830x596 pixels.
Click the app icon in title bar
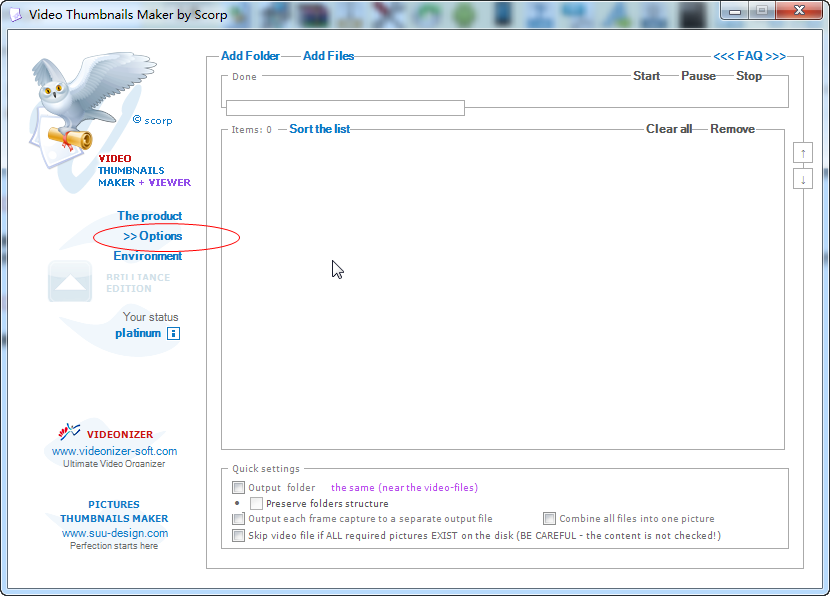click(x=15, y=15)
